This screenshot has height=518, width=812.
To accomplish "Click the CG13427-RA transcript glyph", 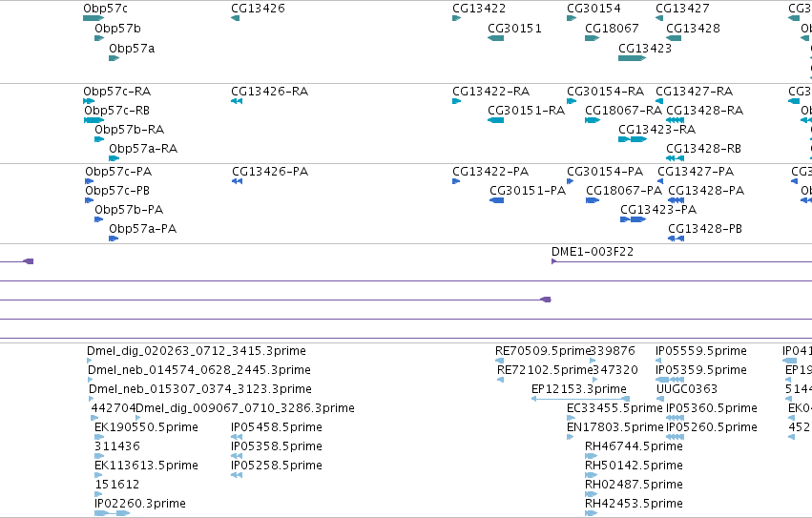I will click(659, 101).
